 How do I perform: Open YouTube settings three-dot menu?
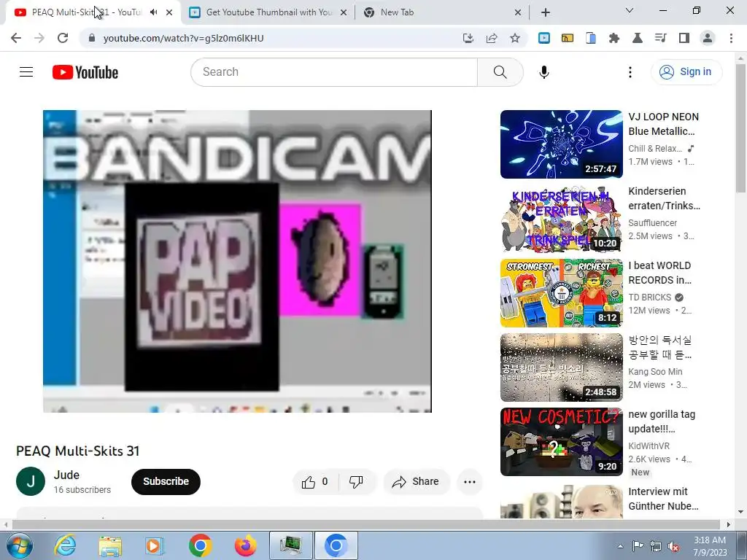[630, 72]
